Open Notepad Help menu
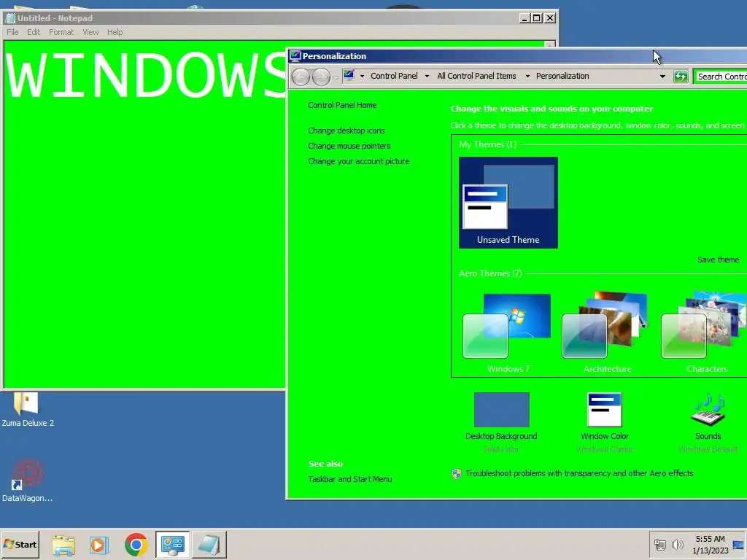 (115, 32)
